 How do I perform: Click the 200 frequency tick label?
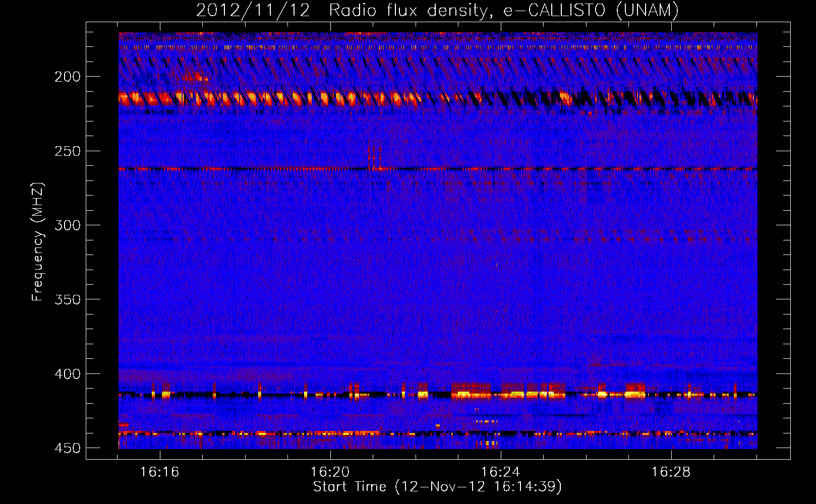click(x=68, y=77)
